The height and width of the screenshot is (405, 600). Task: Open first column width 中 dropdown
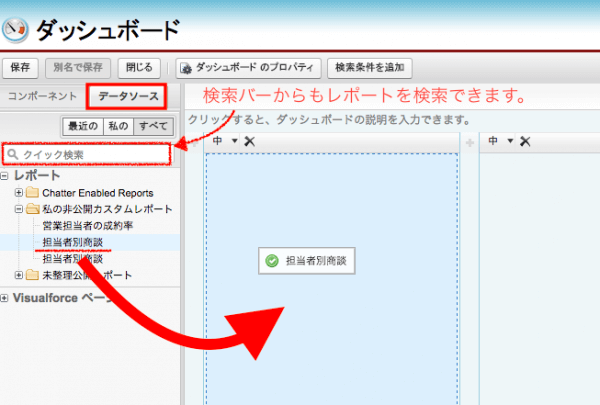(235, 141)
